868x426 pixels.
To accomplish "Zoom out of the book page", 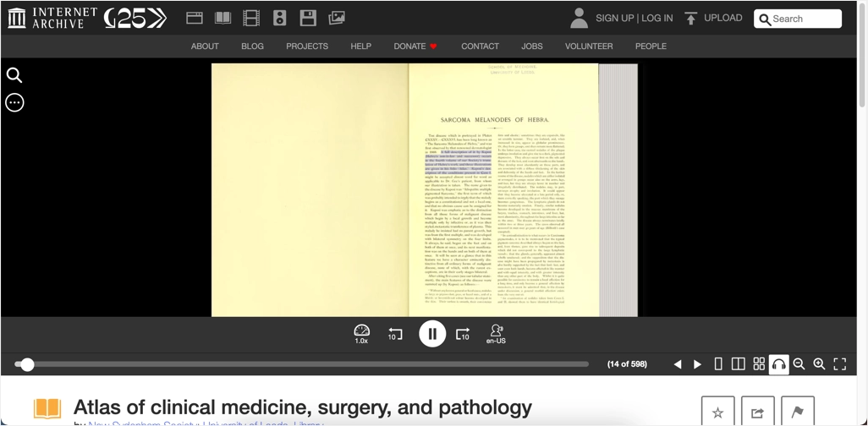I will 799,364.
